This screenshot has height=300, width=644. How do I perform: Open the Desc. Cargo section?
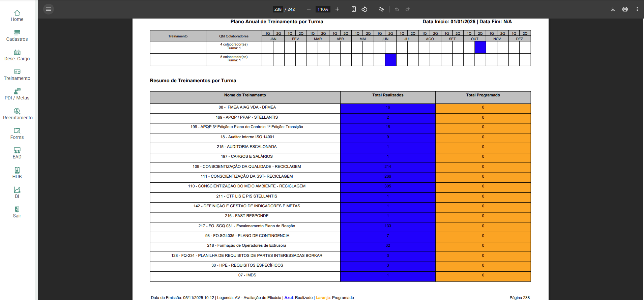pyautogui.click(x=17, y=55)
